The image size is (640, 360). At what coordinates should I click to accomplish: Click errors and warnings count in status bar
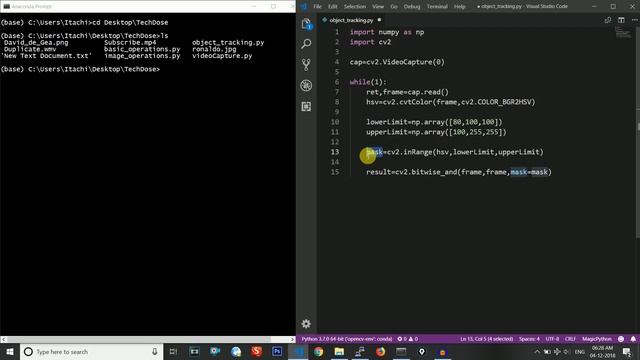point(407,339)
